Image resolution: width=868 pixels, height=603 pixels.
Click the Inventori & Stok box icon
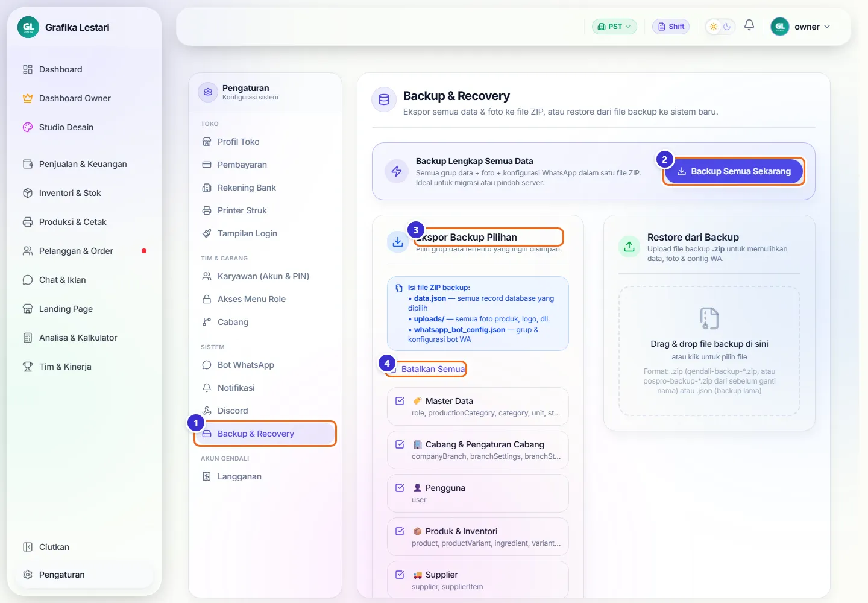point(28,193)
